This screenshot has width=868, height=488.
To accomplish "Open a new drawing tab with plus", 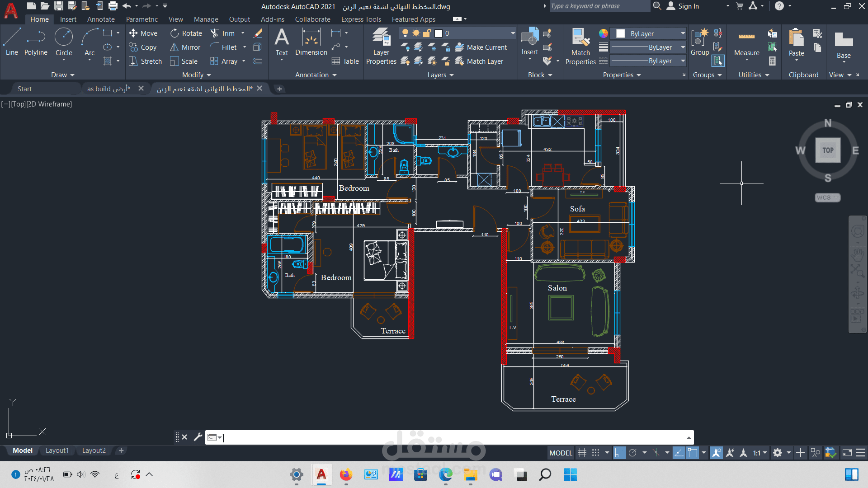I will 279,89.
